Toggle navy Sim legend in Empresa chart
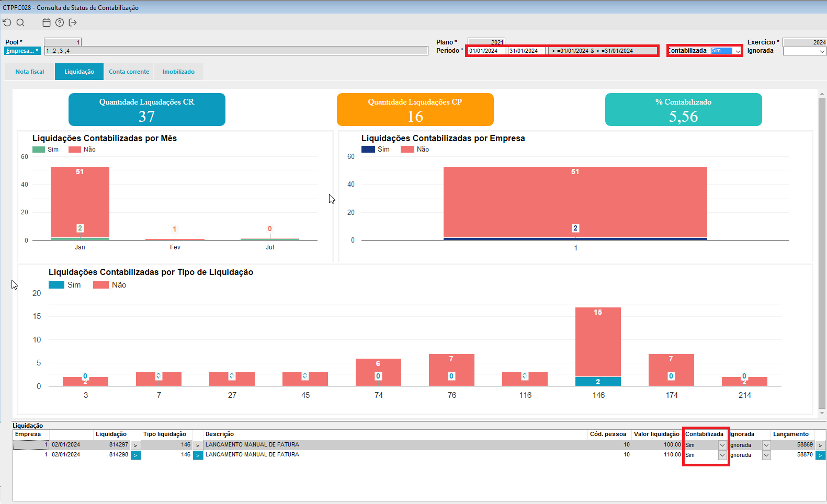827x504 pixels. 376,150
